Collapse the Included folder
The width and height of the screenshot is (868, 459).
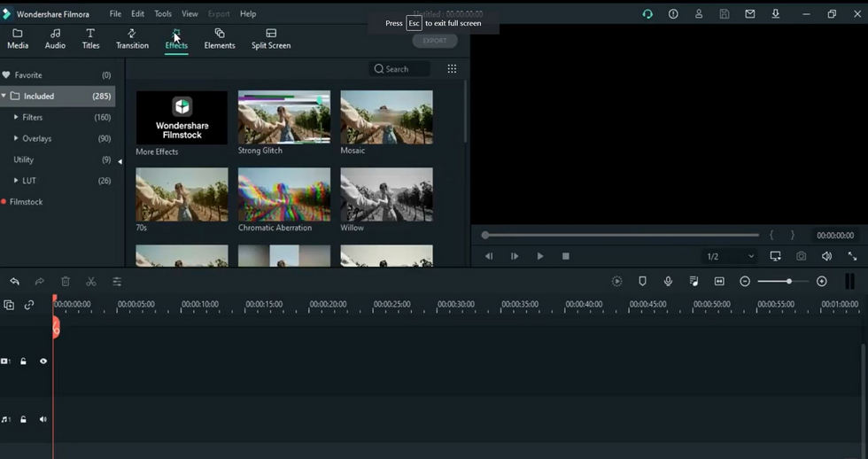[x=4, y=96]
